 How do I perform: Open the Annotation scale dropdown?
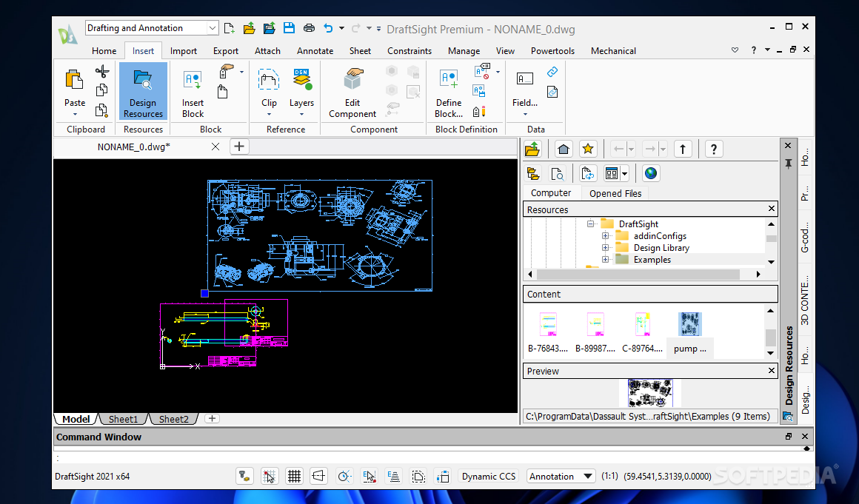588,476
